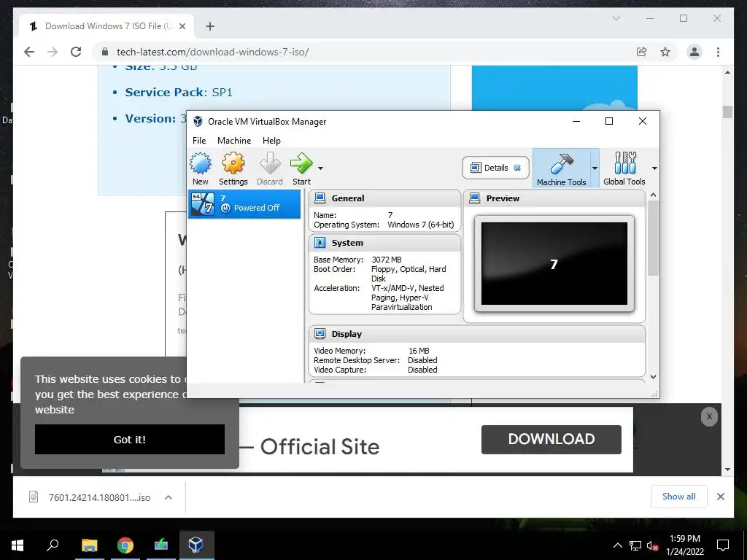Screen dimensions: 747x560
Task: Open Chrome tab search chevron
Action: 616,18
